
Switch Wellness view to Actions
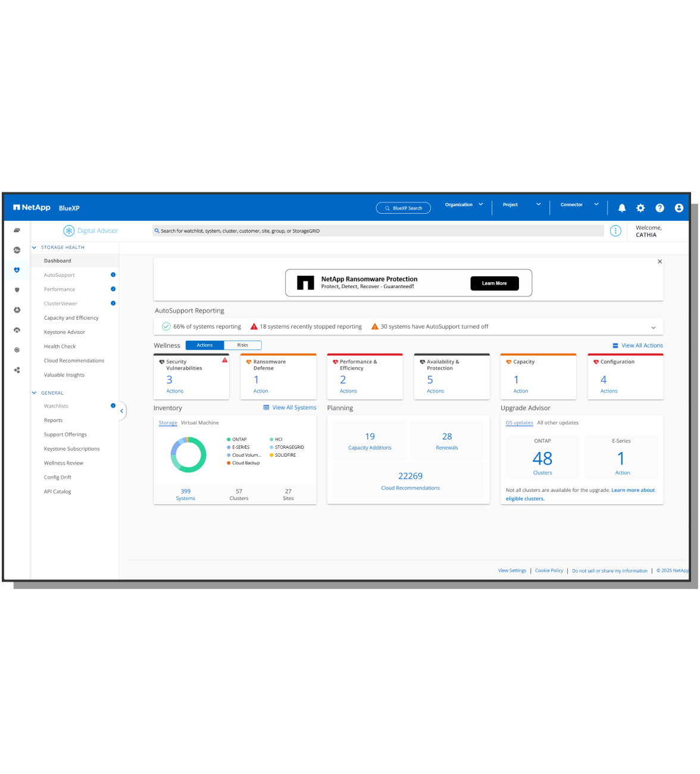205,345
